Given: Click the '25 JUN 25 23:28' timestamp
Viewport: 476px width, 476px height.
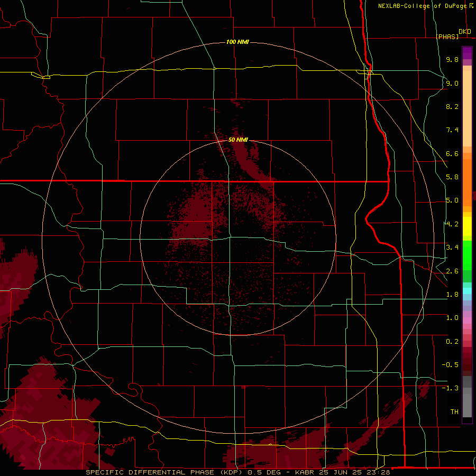Looking at the screenshot, I should 354,472.
